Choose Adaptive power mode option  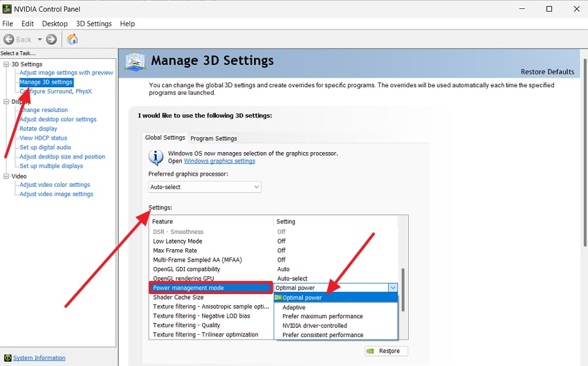[x=336, y=307]
